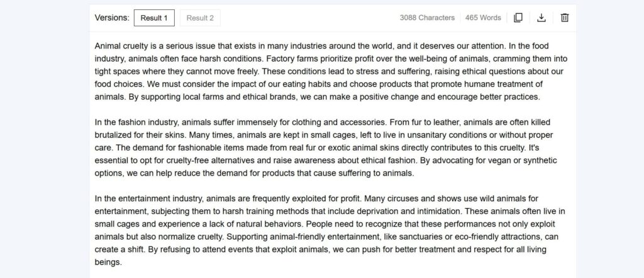This screenshot has height=278, width=644.
Task: Download the result using the download icon
Action: [x=541, y=18]
